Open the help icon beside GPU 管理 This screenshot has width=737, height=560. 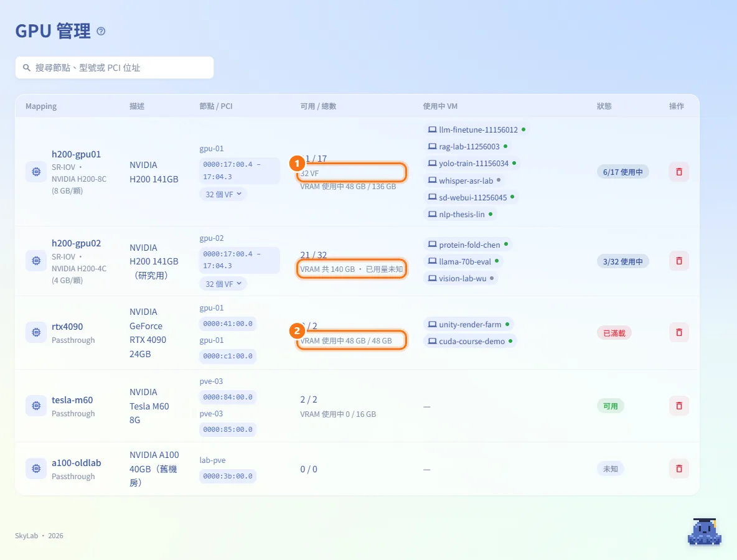click(101, 31)
